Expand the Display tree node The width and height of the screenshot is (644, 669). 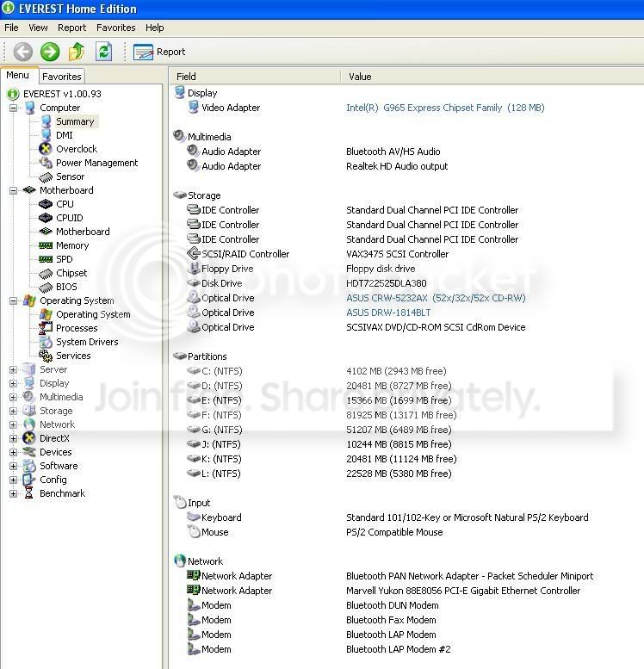pos(13,383)
